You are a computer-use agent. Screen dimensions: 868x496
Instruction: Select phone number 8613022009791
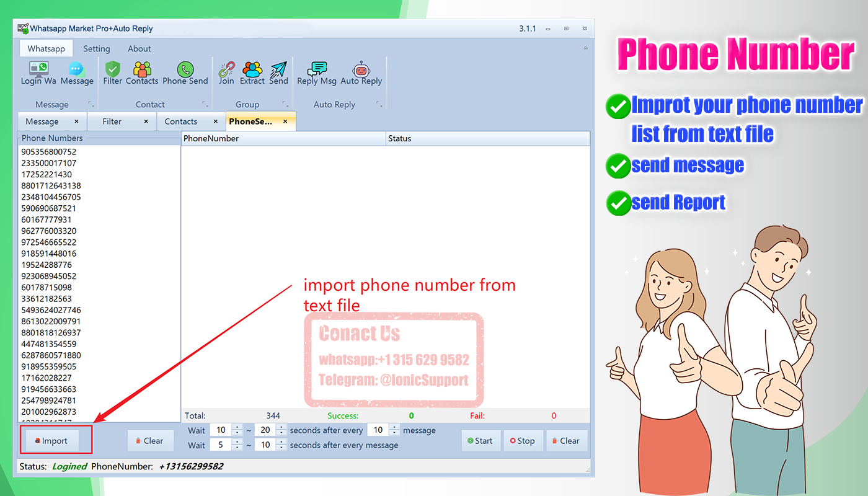[51, 321]
